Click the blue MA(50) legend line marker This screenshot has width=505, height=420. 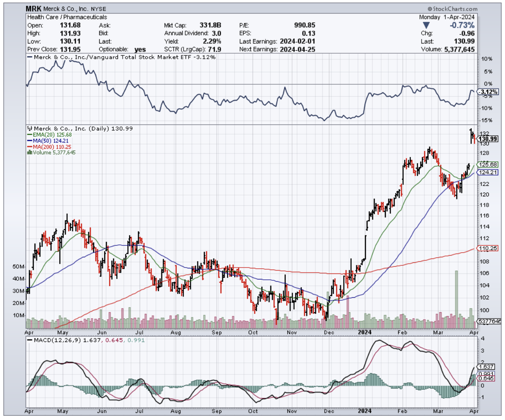(x=29, y=141)
